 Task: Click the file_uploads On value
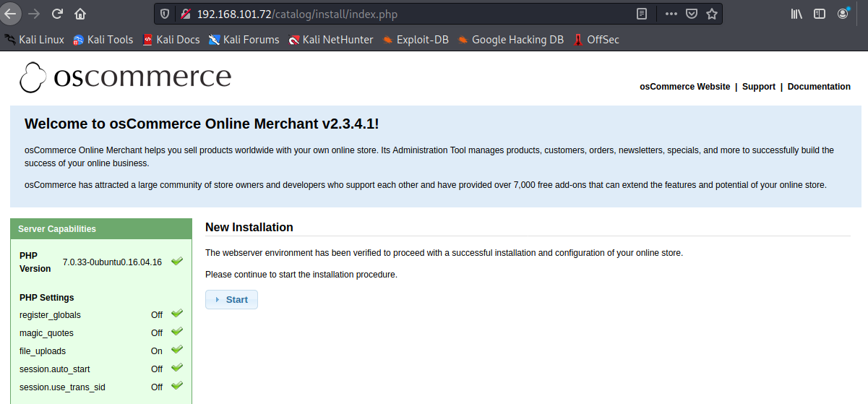(157, 351)
